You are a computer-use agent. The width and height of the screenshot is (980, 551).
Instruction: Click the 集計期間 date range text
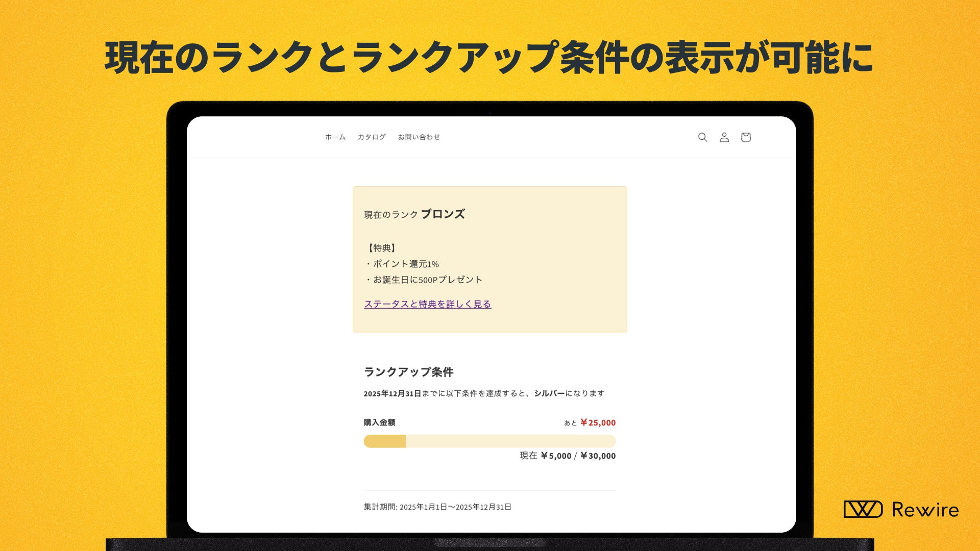[x=437, y=507]
